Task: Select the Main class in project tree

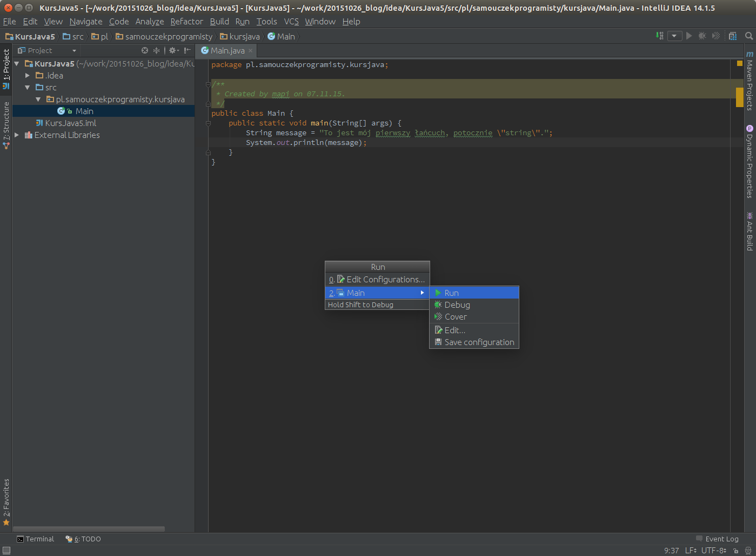Action: (x=103, y=111)
